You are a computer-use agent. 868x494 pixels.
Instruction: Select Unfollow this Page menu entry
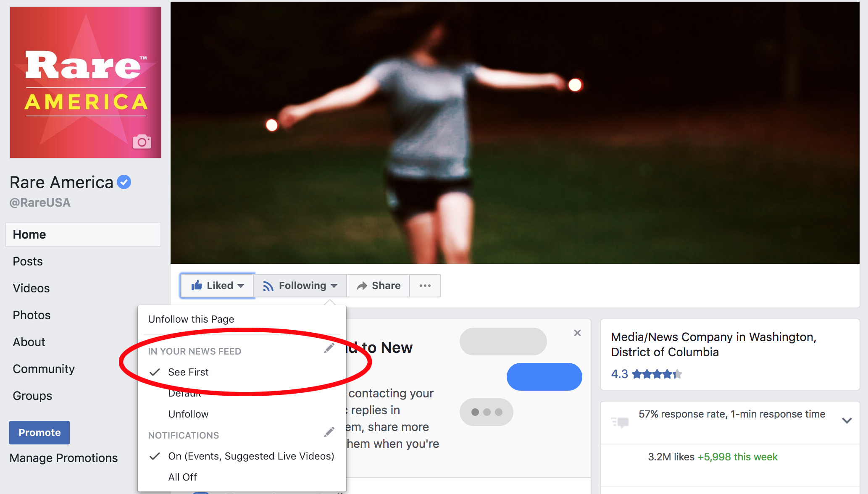pyautogui.click(x=191, y=319)
